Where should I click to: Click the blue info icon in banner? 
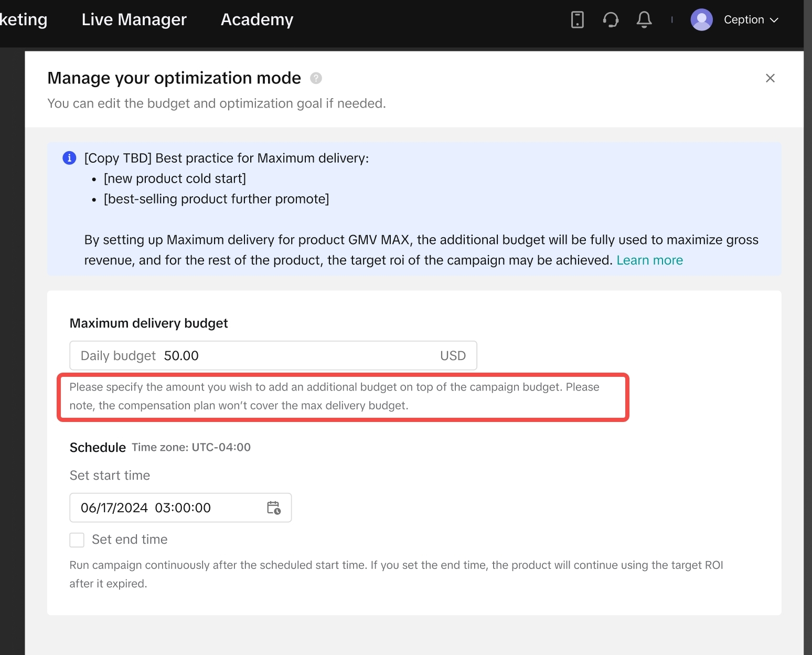[69, 158]
